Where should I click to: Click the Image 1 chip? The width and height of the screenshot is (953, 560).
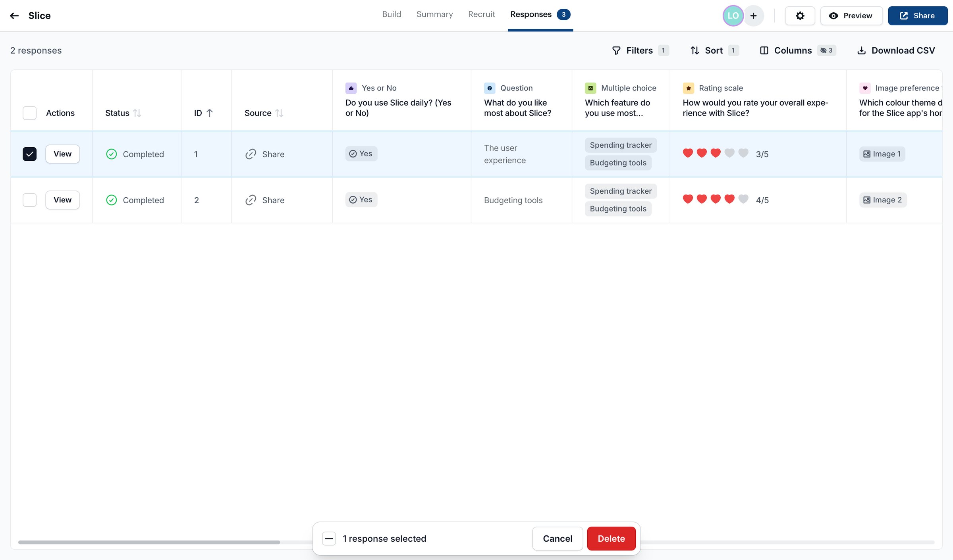[882, 154]
